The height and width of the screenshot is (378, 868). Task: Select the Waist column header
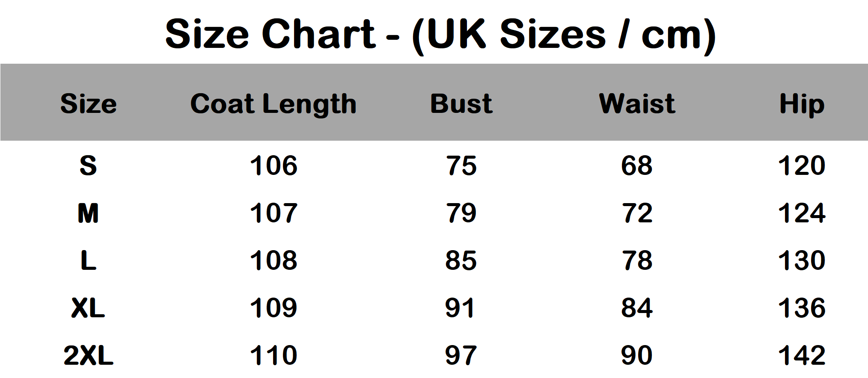(637, 104)
